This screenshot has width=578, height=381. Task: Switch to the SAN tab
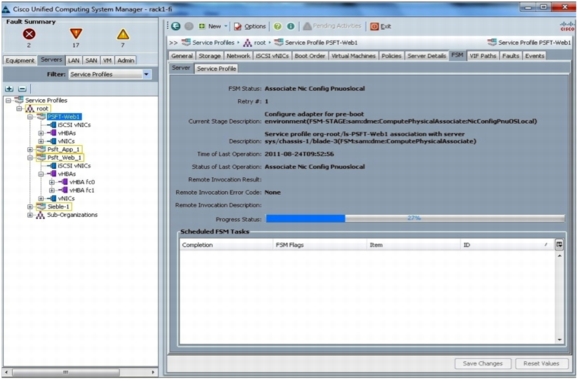tap(91, 60)
